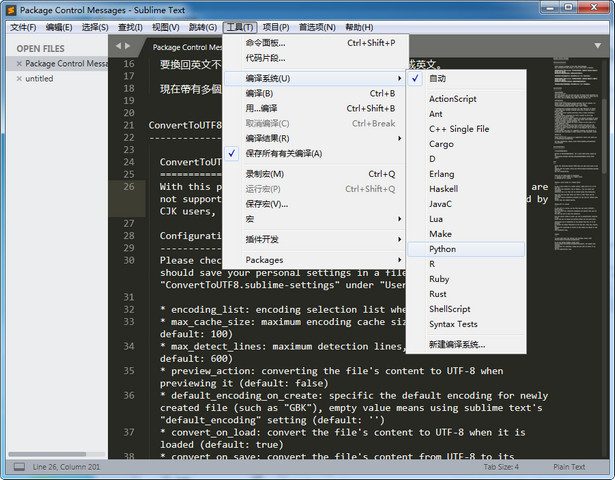The height and width of the screenshot is (480, 615).
Task: Select C++ Single File build system
Action: click(466, 129)
